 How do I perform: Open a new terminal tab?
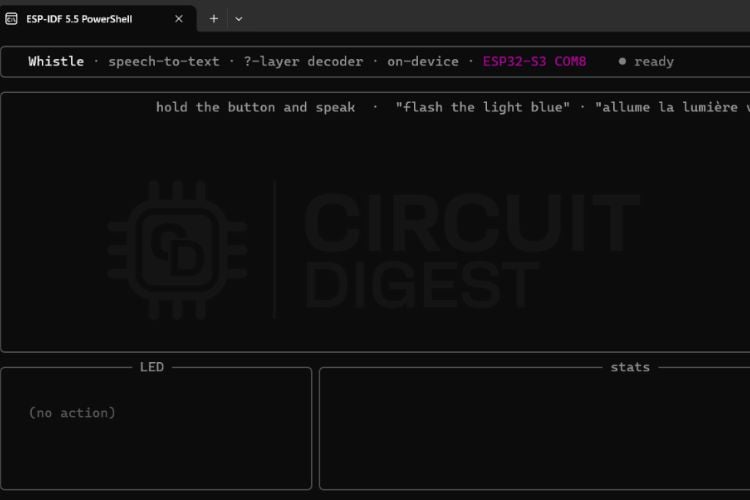click(x=214, y=19)
